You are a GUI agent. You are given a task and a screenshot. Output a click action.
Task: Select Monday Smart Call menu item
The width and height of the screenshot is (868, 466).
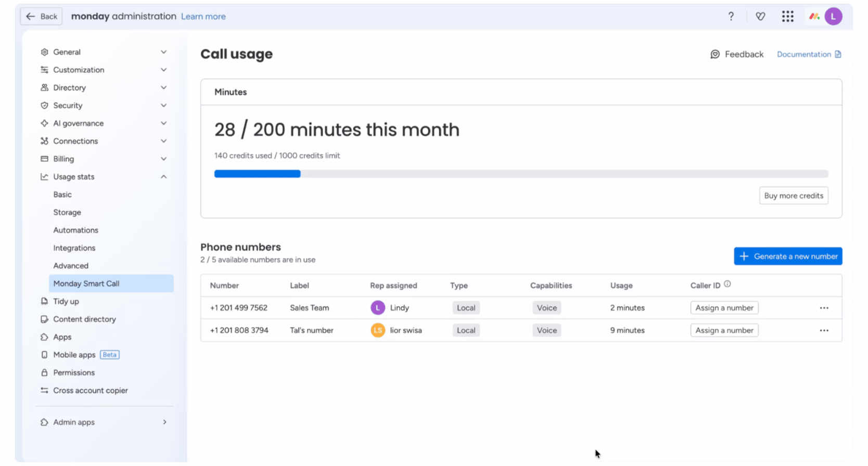[111, 283]
